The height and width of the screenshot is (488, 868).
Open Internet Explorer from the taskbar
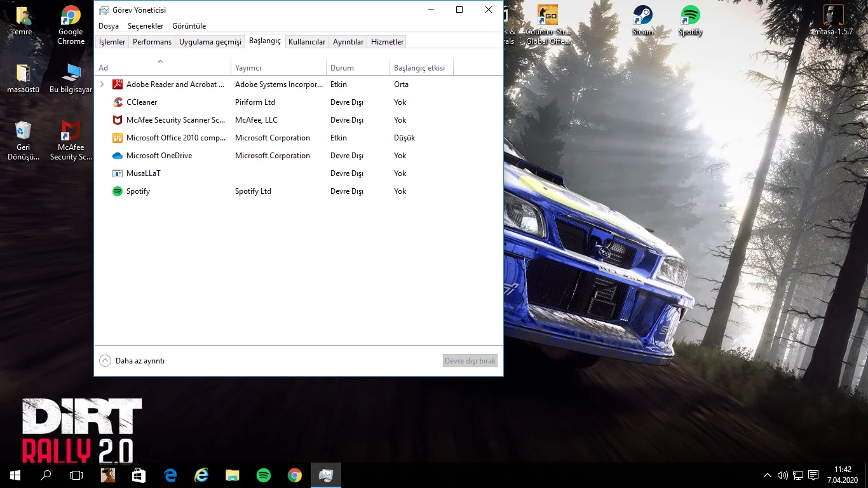(201, 475)
